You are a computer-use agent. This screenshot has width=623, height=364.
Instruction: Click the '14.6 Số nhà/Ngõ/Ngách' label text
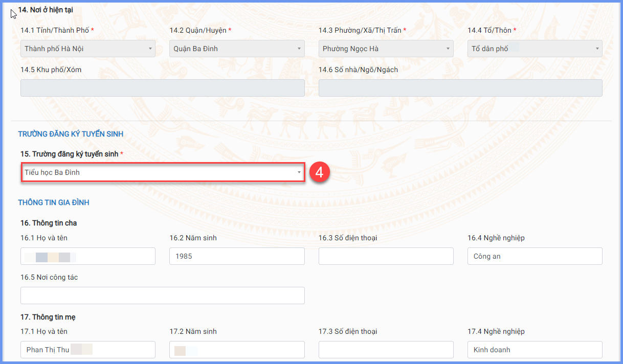[358, 70]
